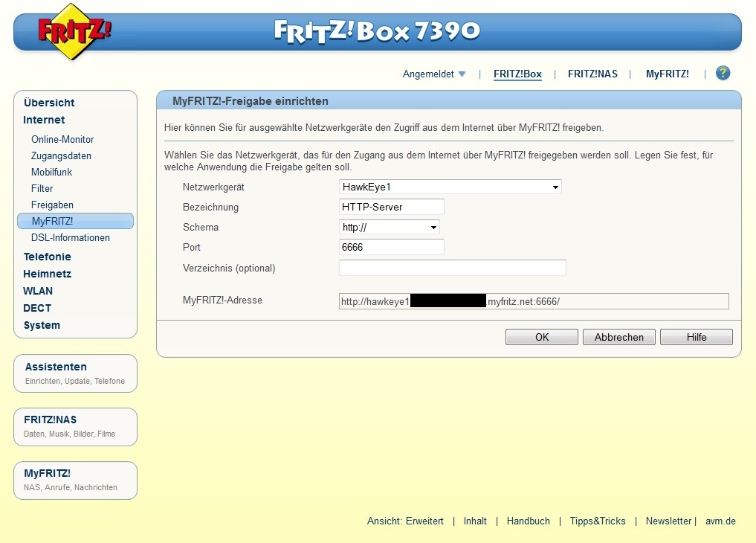The image size is (756, 543).
Task: Open WLAN in the sidebar menu
Action: tap(38, 292)
